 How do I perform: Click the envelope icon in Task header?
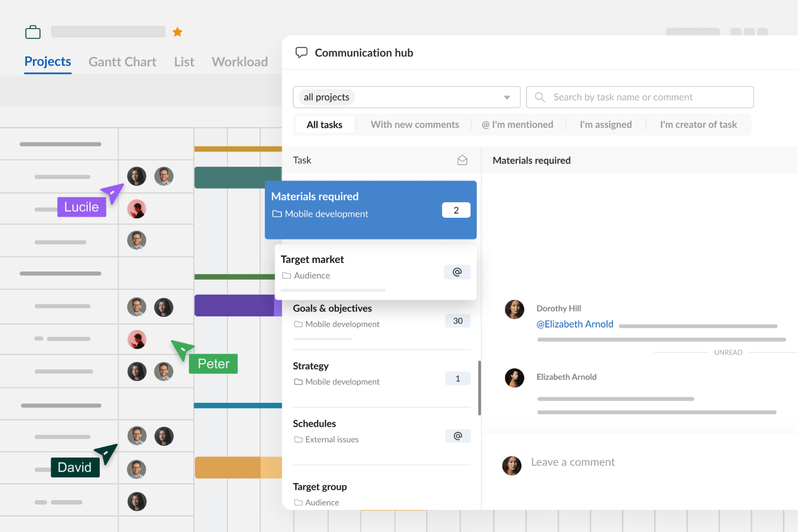462,160
